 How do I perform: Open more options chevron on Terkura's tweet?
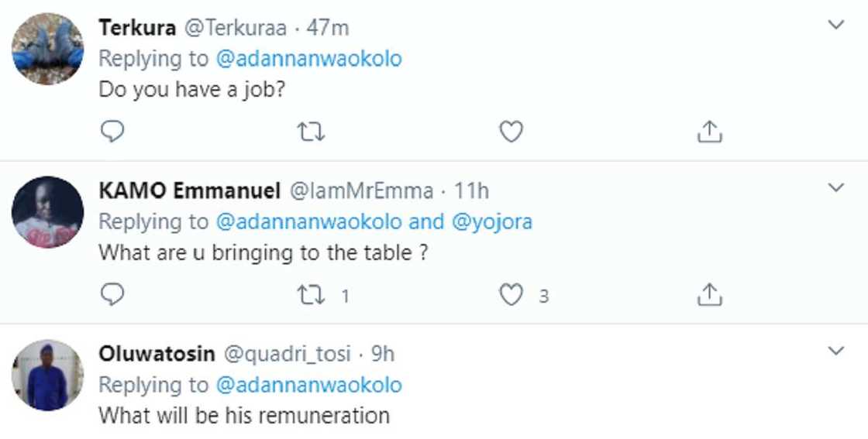(835, 26)
